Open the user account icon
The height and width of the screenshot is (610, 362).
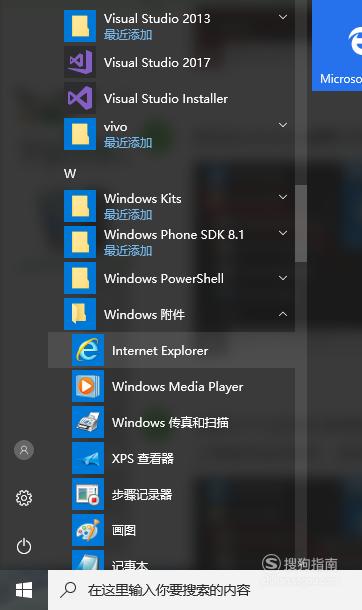pos(24,450)
